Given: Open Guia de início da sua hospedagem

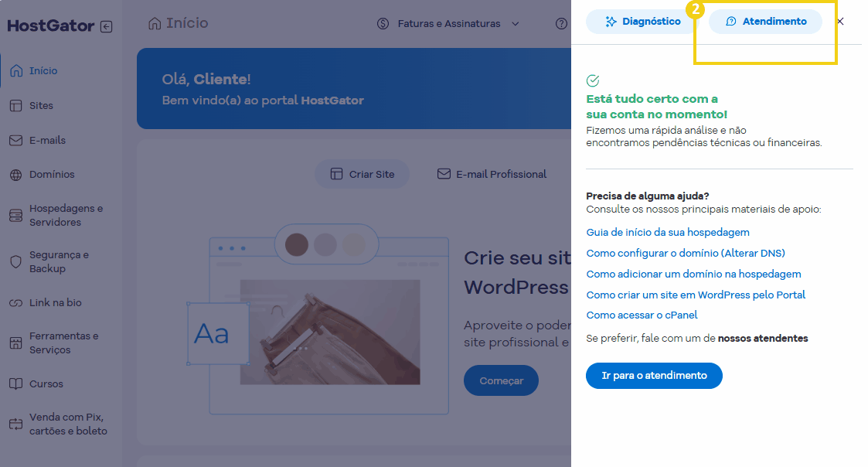Looking at the screenshot, I should pos(668,233).
